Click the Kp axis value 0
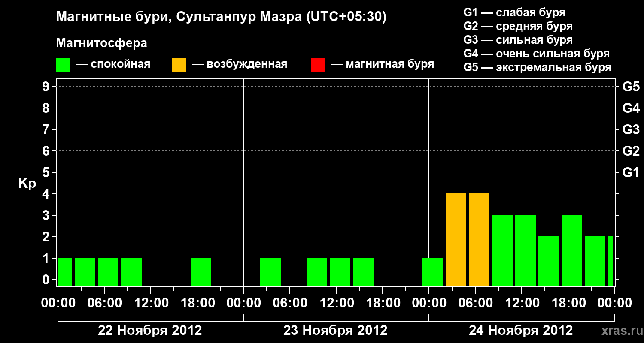 point(47,280)
